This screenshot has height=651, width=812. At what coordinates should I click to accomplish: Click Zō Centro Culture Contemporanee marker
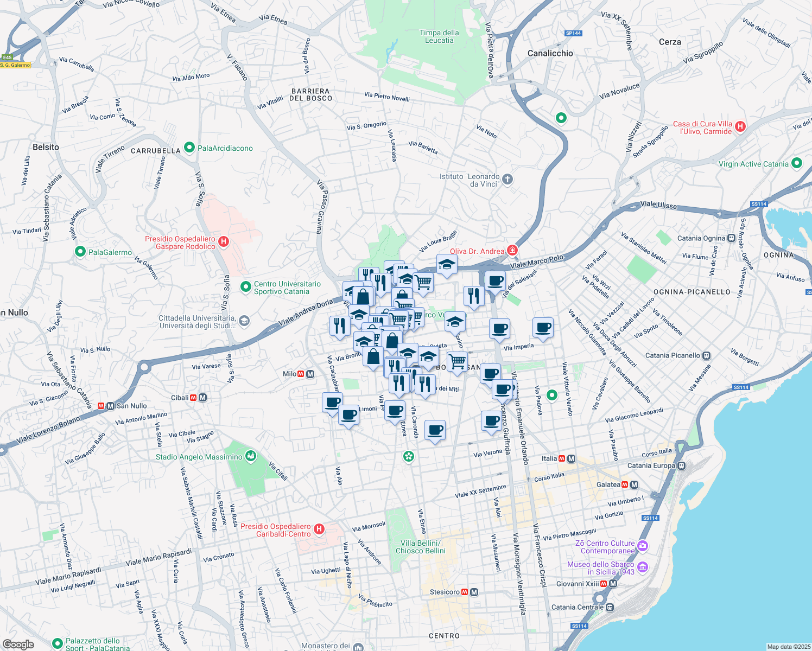(x=643, y=546)
